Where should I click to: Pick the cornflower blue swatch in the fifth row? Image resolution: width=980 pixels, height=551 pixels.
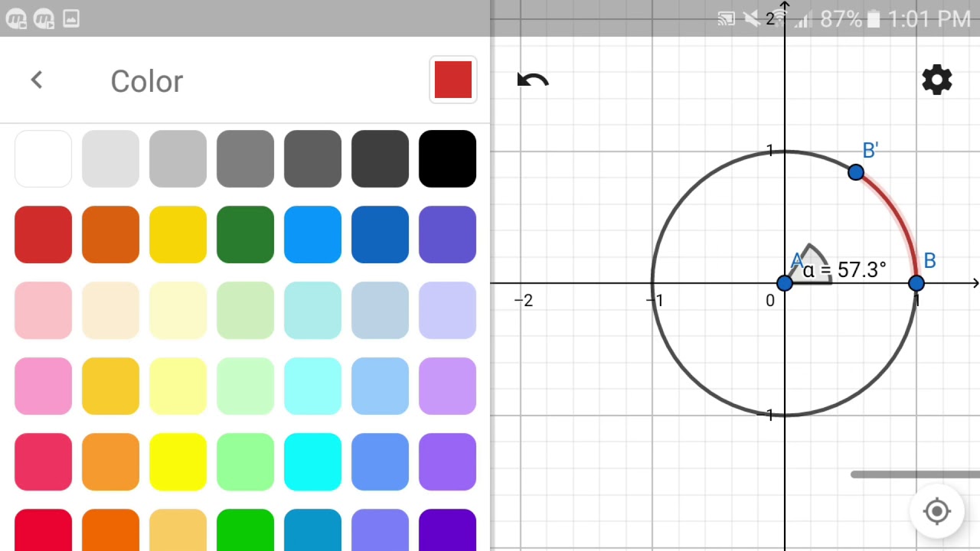[380, 461]
